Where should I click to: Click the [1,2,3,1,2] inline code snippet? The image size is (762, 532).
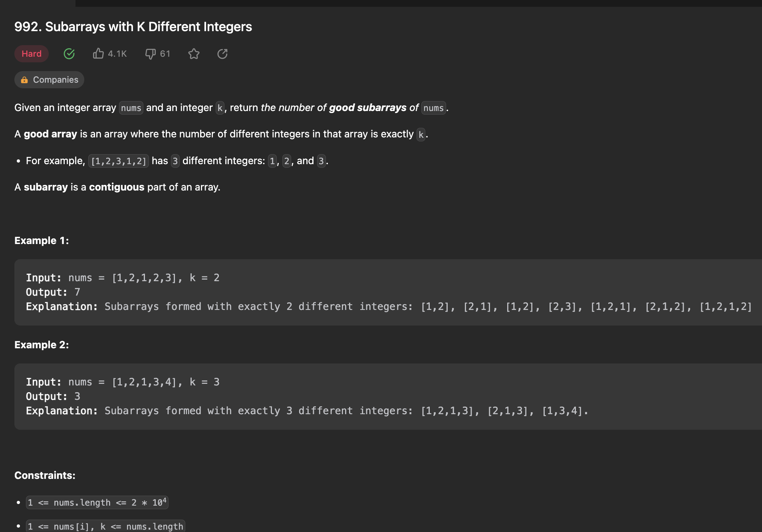click(x=119, y=161)
